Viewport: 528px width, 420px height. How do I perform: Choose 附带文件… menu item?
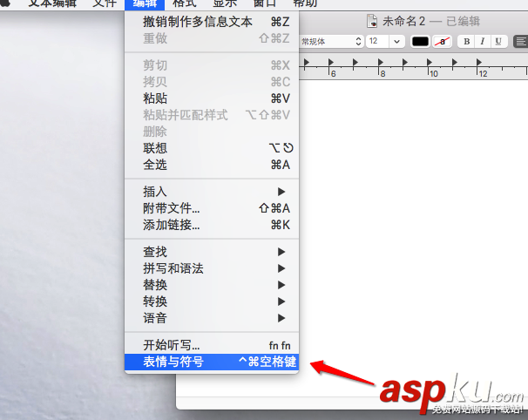coord(212,208)
